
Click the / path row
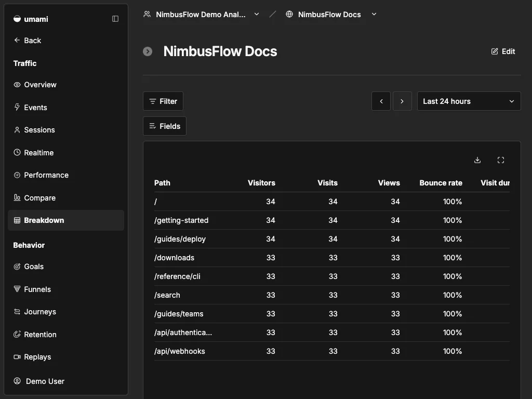(x=332, y=202)
